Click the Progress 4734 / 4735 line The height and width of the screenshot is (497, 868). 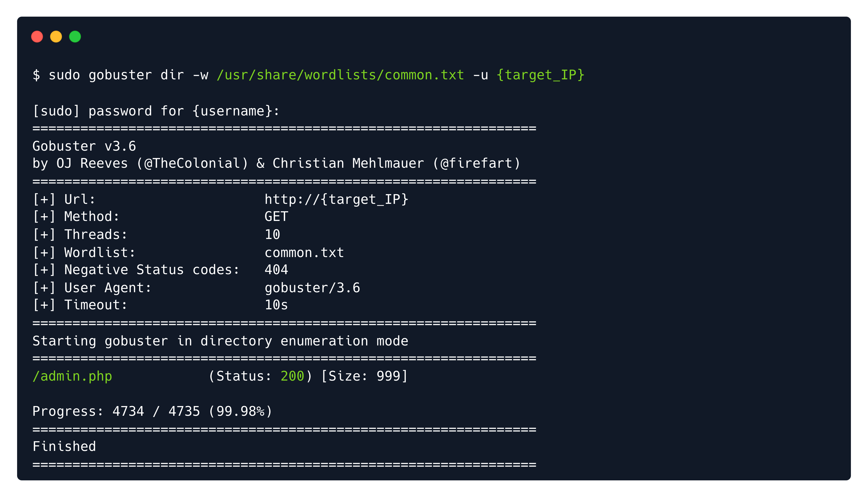152,411
